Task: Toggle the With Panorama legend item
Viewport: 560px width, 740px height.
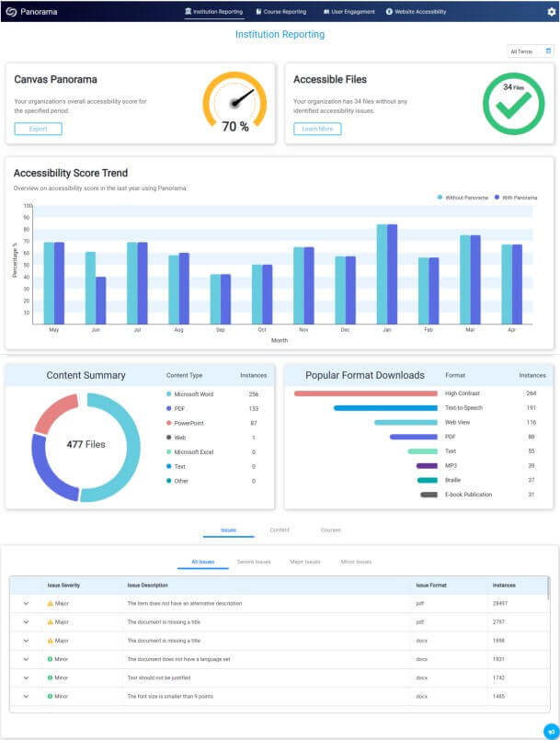Action: click(x=516, y=198)
